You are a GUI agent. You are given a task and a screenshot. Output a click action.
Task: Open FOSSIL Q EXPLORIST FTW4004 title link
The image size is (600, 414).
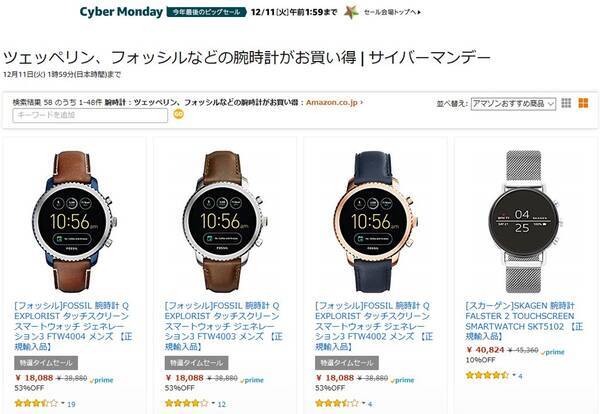[x=73, y=326]
